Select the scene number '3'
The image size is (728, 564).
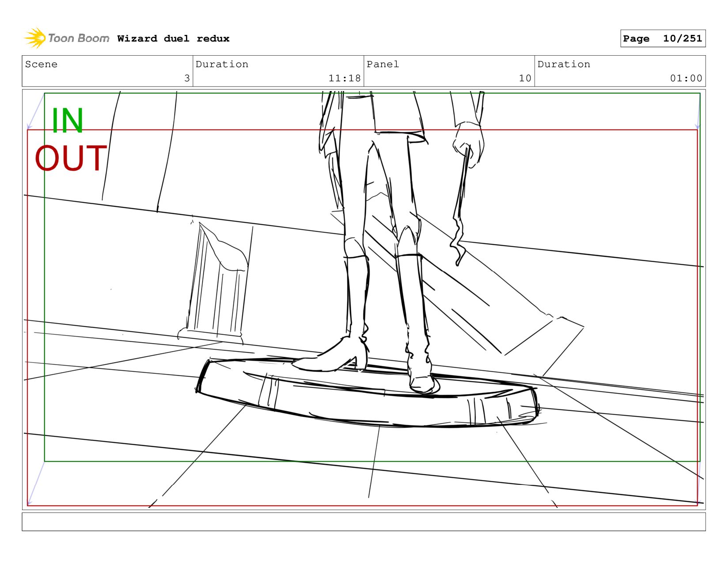(187, 78)
